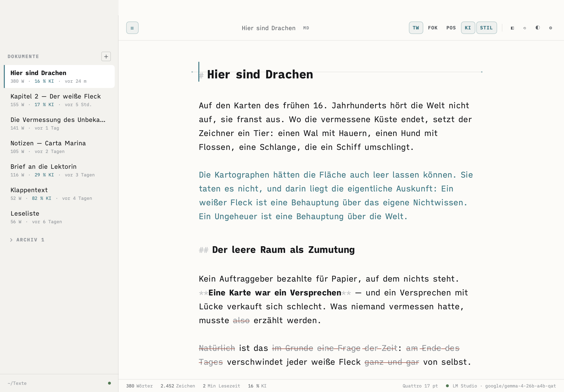Toggle FOK focus mode

(x=433, y=28)
